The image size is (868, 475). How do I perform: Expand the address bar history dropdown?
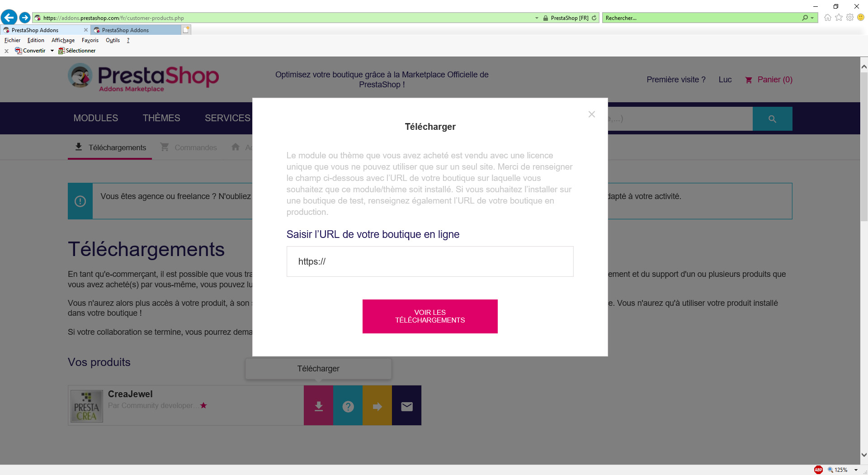click(537, 18)
